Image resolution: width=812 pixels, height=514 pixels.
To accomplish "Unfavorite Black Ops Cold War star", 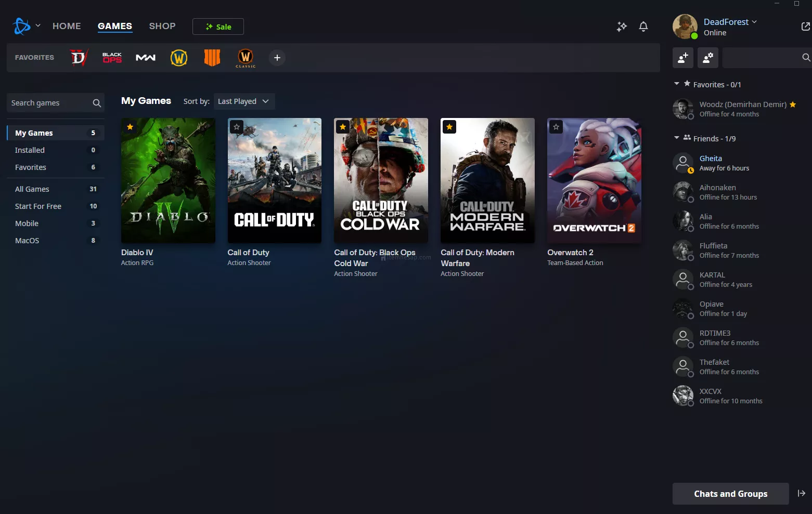I will coord(343,127).
